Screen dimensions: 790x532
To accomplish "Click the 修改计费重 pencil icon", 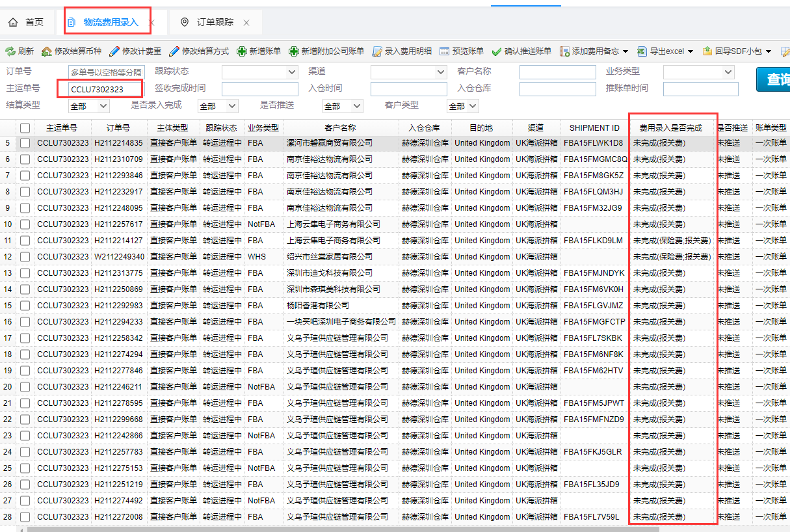I will tap(114, 51).
